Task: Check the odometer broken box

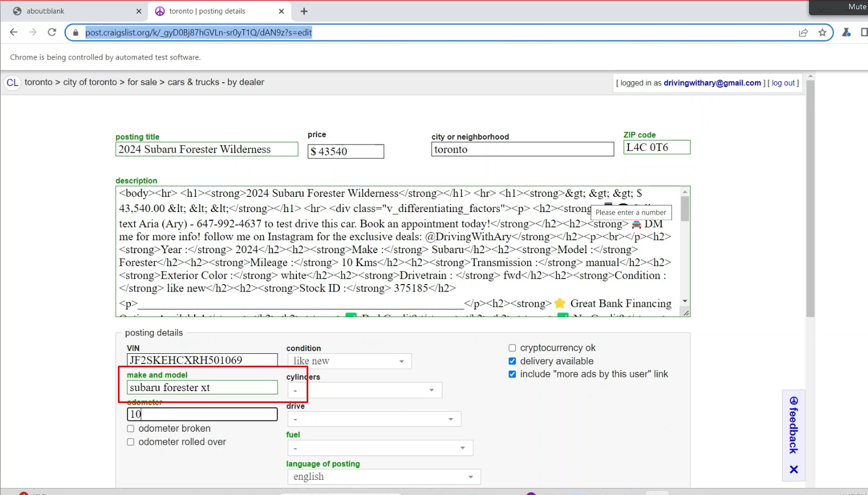Action: (130, 428)
